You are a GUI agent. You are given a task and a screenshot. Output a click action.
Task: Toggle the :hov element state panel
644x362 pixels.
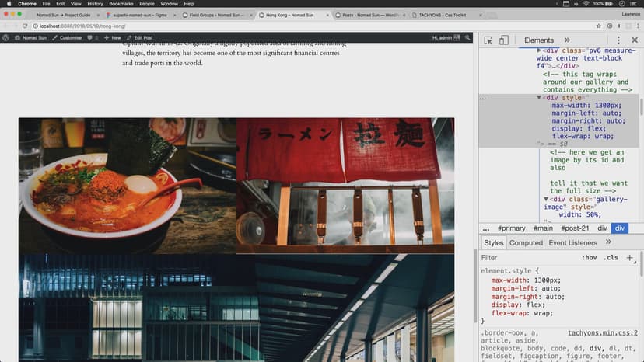[x=590, y=258]
